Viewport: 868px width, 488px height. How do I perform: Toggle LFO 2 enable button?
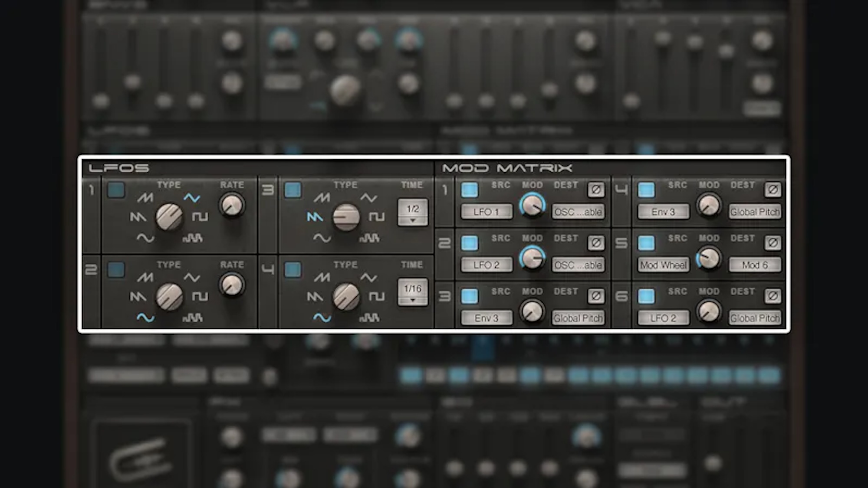[116, 269]
